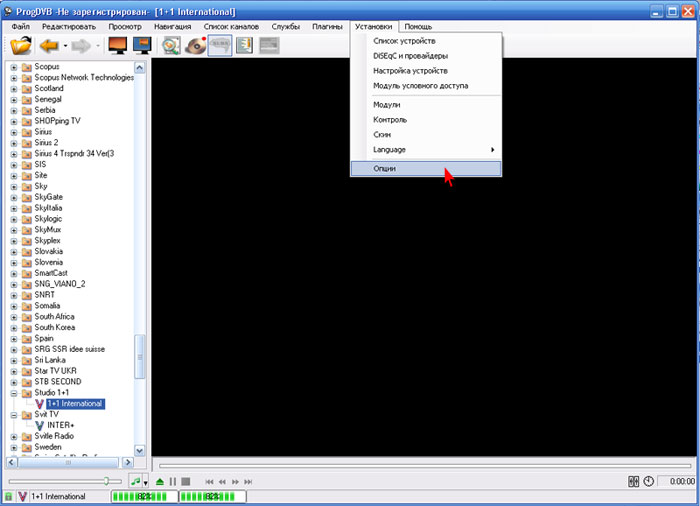Click the disc record icon with red dot
This screenshot has width=700, height=506.
195,45
